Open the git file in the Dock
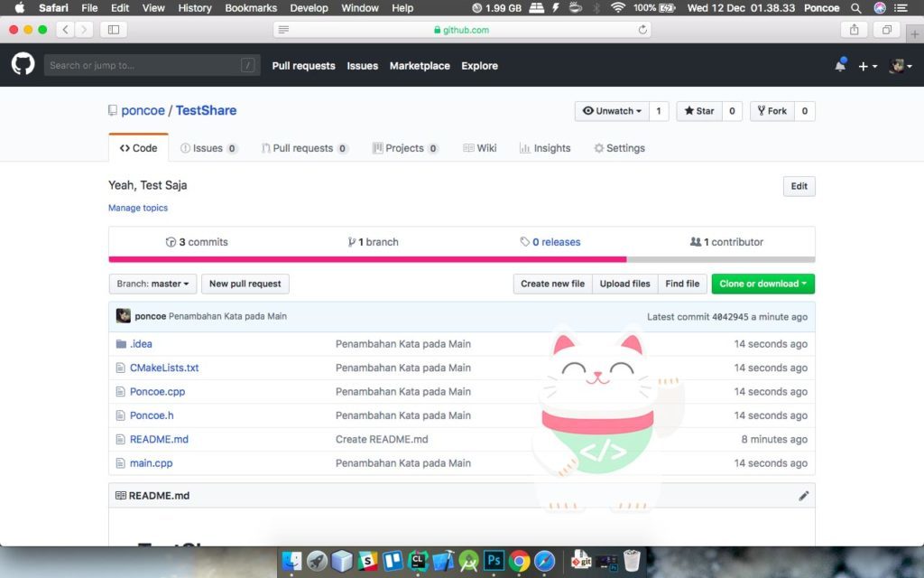Screen dimensions: 924x578 (580, 560)
